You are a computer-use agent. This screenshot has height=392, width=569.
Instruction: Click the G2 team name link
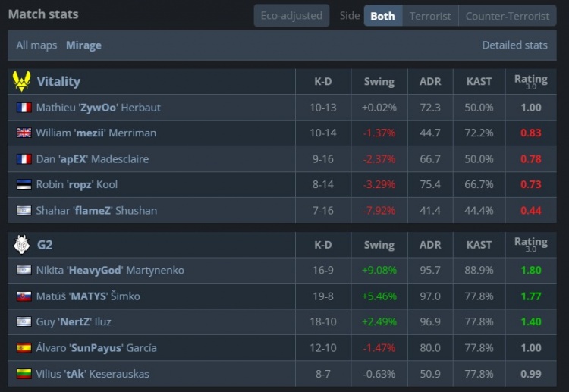pos(45,245)
